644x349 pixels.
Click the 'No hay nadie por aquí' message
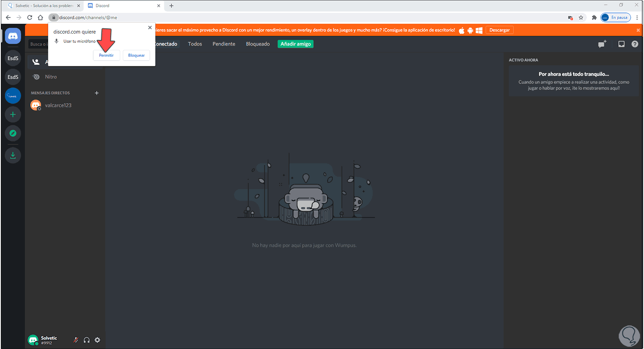click(x=304, y=245)
